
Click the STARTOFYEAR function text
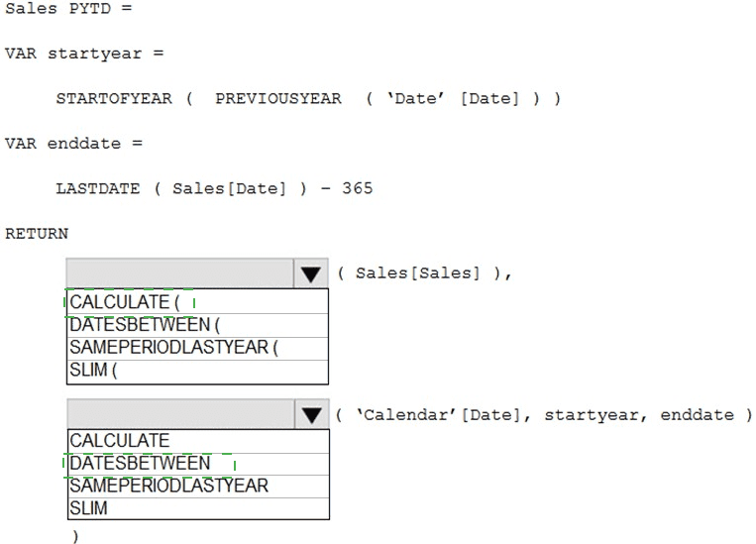point(114,98)
